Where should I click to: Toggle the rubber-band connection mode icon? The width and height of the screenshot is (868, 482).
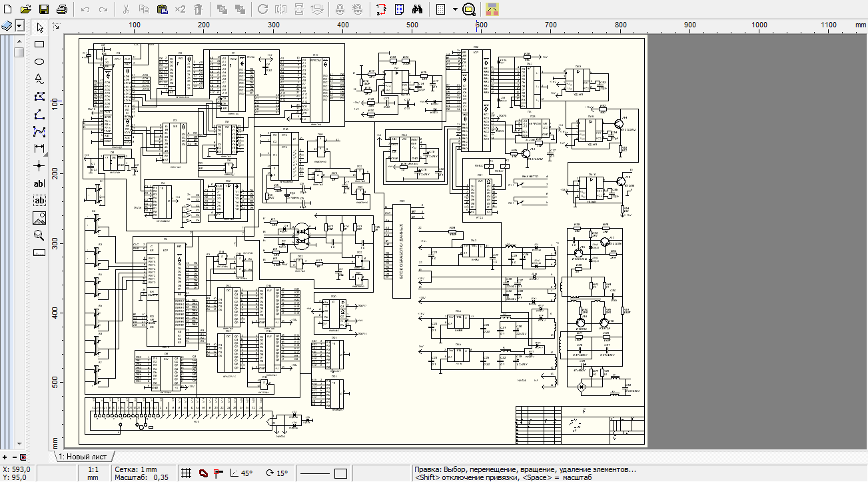pyautogui.click(x=203, y=473)
